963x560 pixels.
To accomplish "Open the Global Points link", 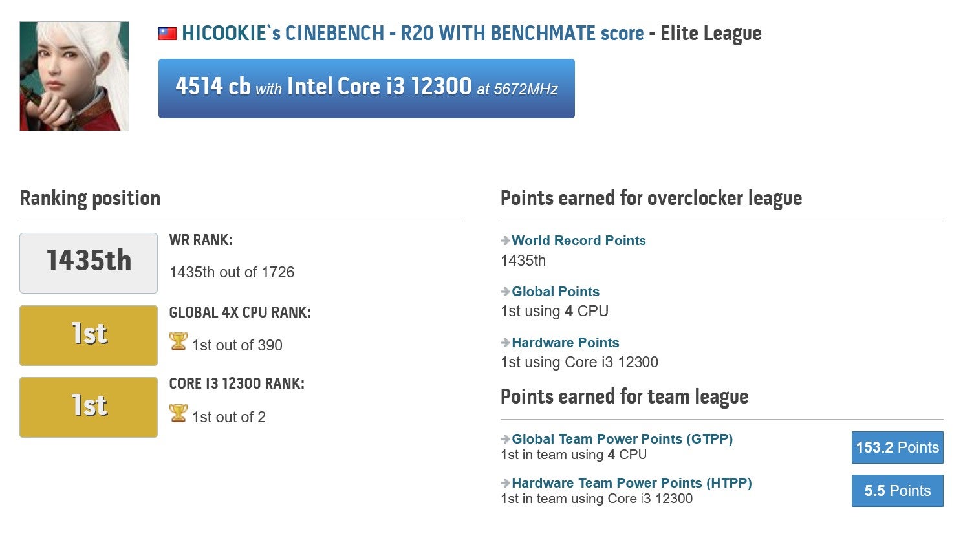I will 556,292.
